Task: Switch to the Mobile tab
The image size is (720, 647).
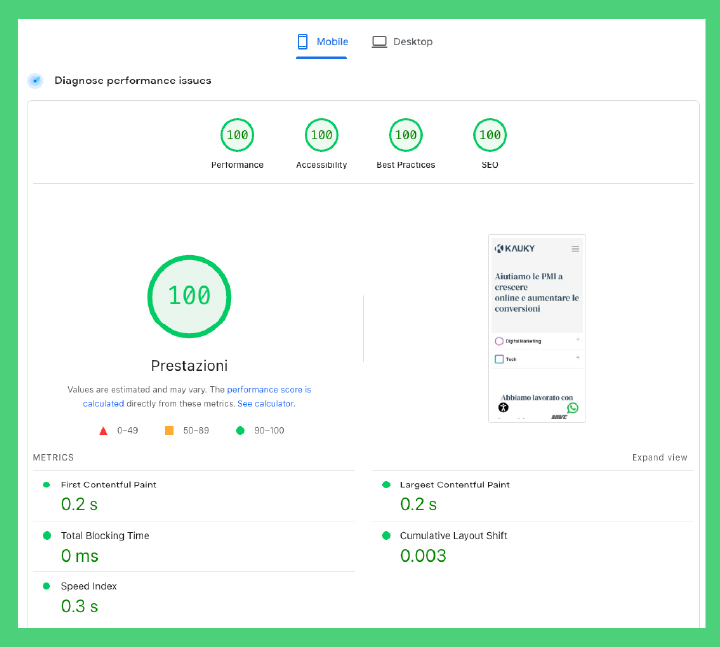Action: [322, 42]
